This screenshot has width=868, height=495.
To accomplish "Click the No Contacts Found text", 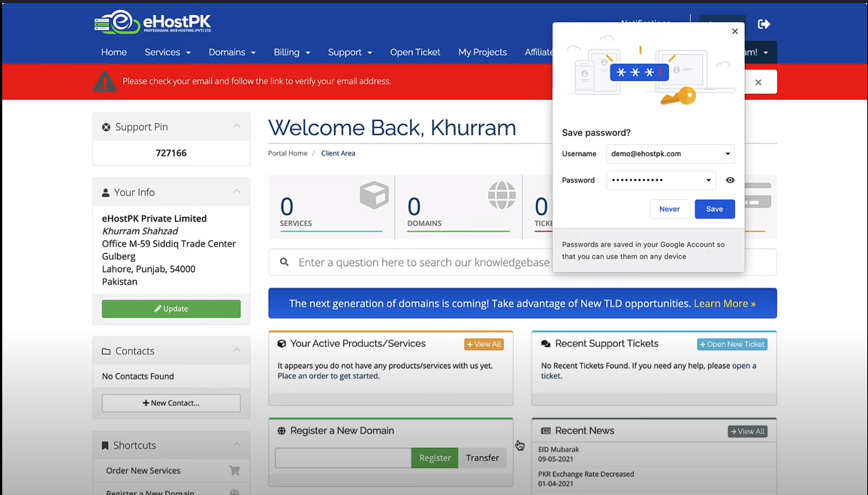I will [138, 376].
